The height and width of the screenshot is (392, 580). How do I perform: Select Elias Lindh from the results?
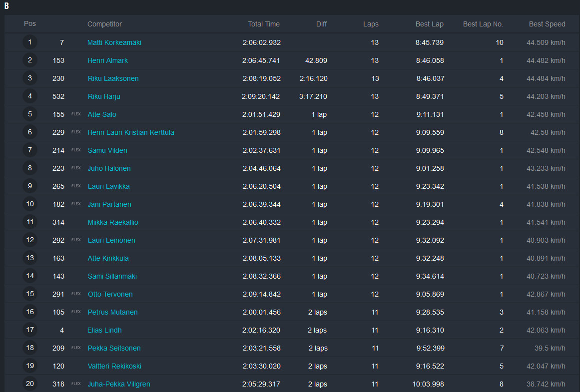(104, 330)
